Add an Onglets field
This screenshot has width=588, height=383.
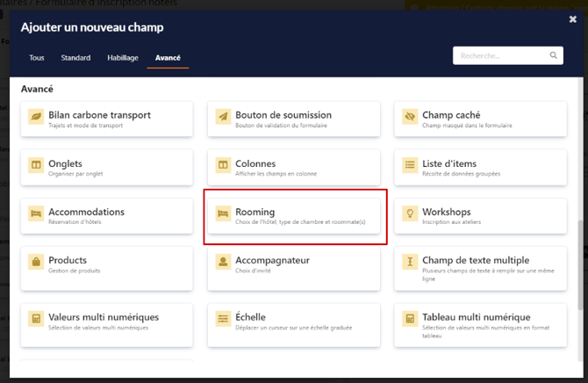[x=106, y=167]
